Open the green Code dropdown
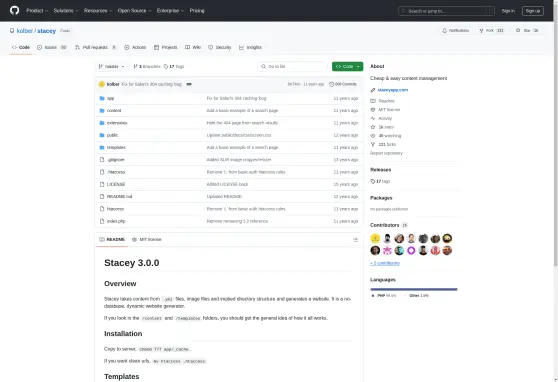The width and height of the screenshot is (558, 382). tap(347, 67)
